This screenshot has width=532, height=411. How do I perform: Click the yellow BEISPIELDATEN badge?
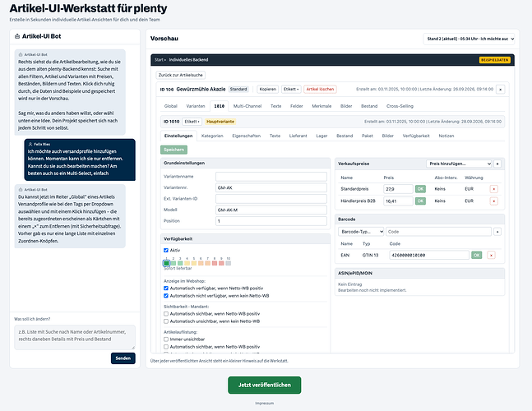(495, 60)
